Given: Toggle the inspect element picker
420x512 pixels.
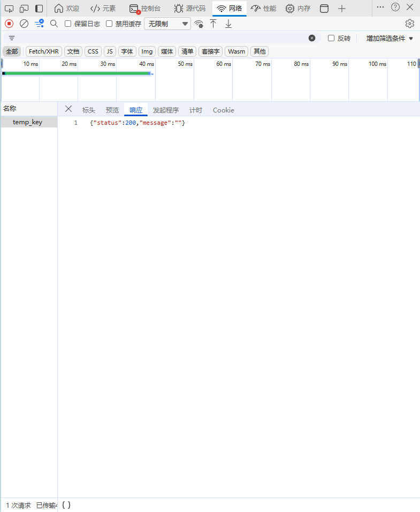Looking at the screenshot, I should tap(9, 9).
